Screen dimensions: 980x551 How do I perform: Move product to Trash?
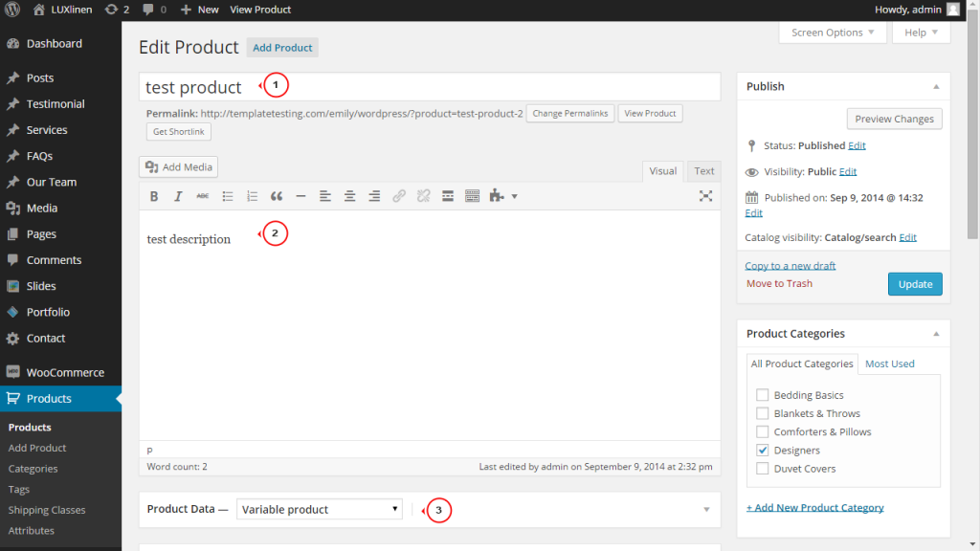click(x=779, y=283)
